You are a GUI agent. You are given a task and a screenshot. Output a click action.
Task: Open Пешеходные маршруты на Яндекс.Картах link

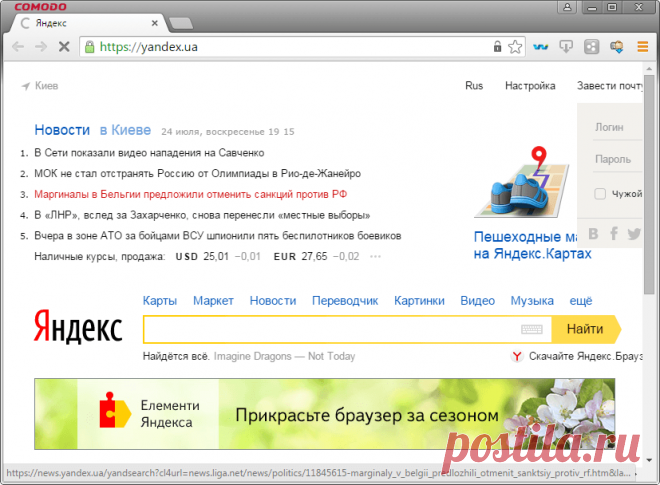(532, 245)
